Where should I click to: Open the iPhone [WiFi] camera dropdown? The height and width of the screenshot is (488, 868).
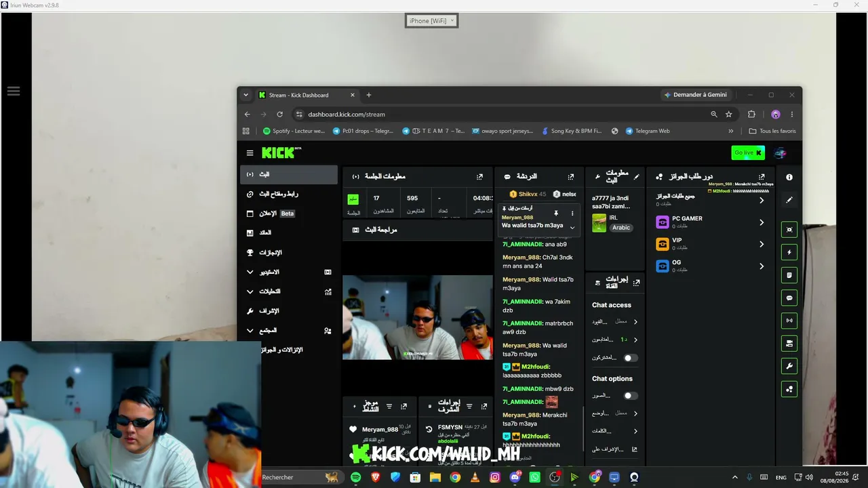click(x=431, y=21)
